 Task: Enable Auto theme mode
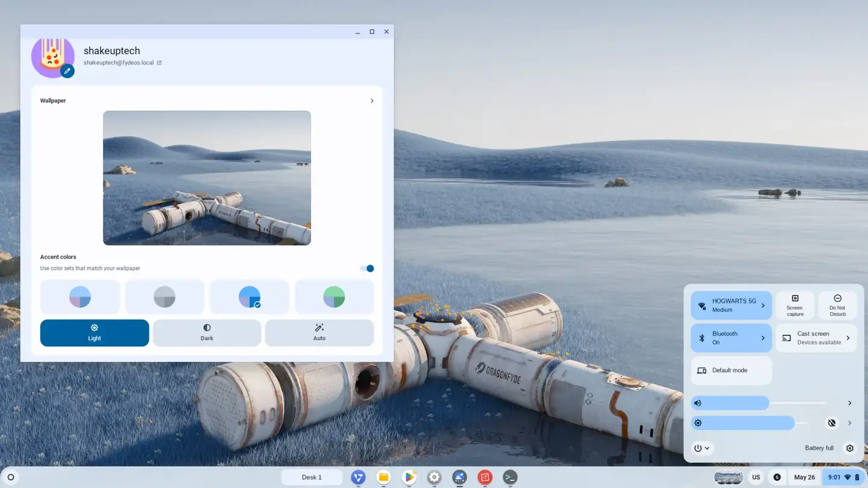tap(319, 333)
